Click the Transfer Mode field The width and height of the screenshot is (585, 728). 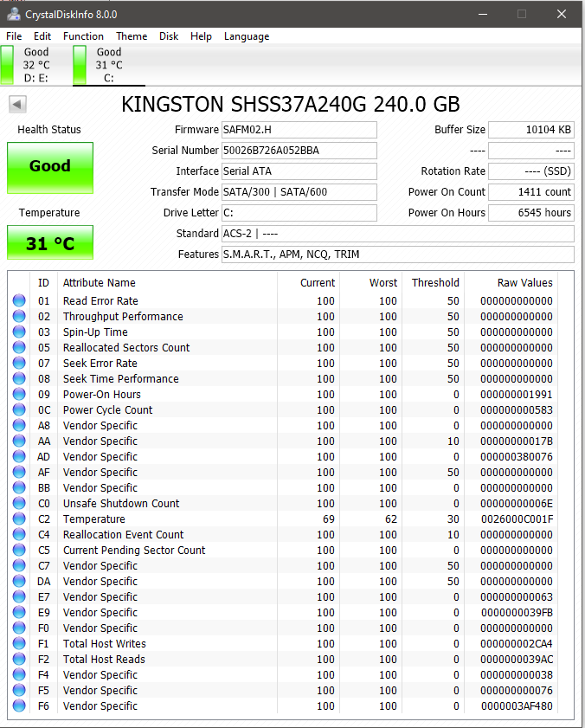click(x=299, y=192)
